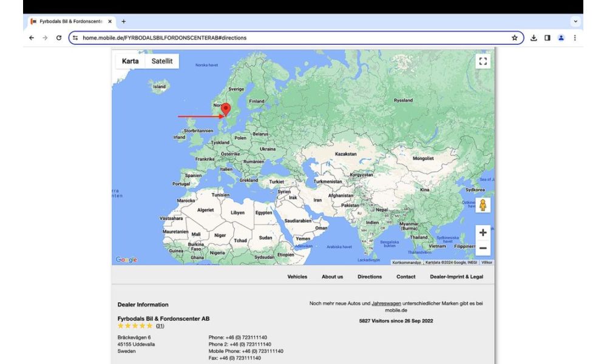Click the Phone 2 number line
607x364 pixels.
(x=240, y=344)
